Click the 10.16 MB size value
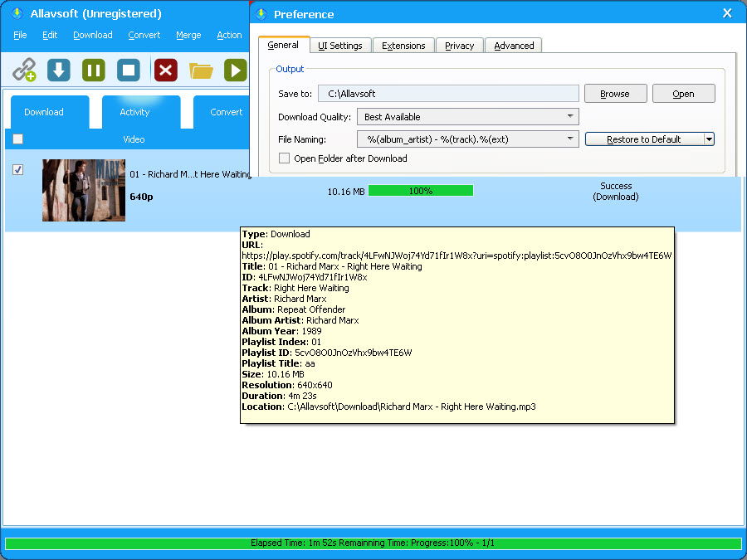The width and height of the screenshot is (747, 560). (x=346, y=192)
